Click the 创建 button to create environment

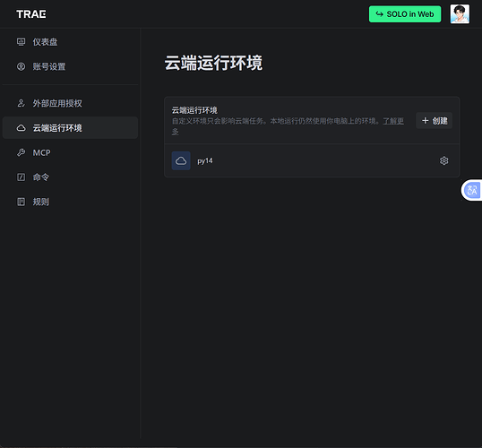click(434, 121)
